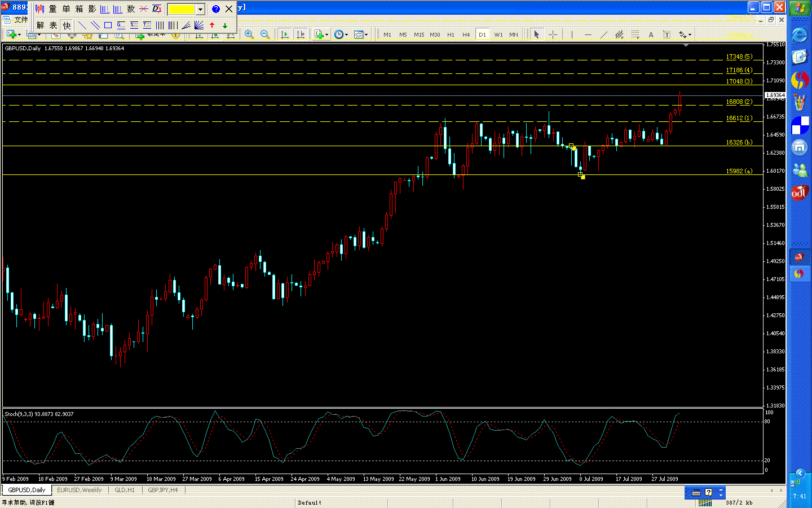Close the floating drawing toolbar
This screenshot has height=508, width=812.
(229, 9)
